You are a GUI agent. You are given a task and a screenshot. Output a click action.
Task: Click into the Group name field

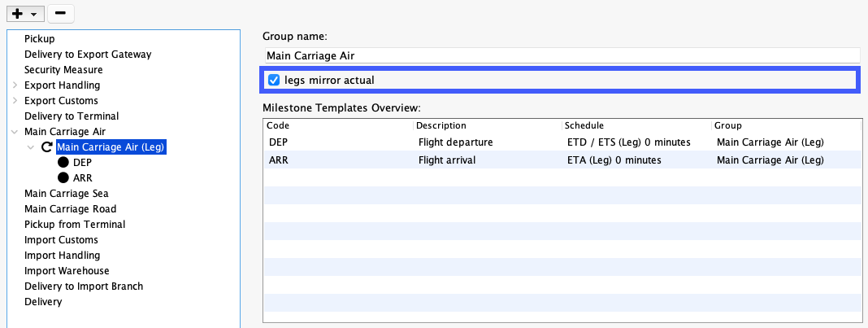click(x=562, y=55)
